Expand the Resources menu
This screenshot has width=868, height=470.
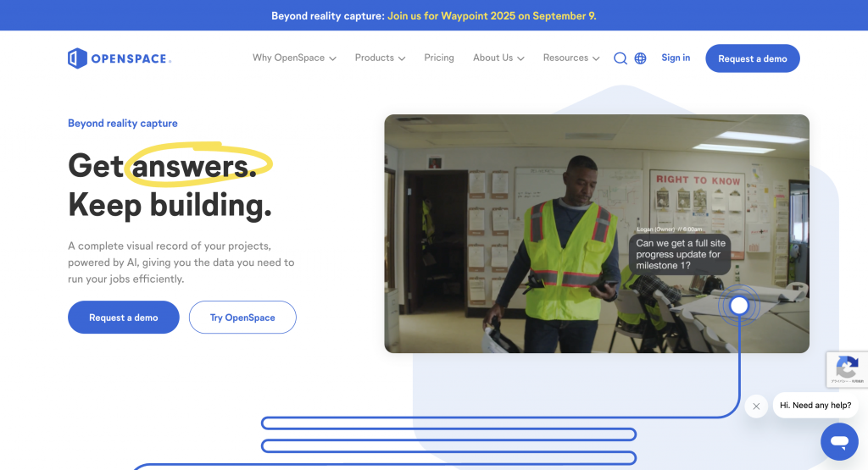tap(570, 58)
